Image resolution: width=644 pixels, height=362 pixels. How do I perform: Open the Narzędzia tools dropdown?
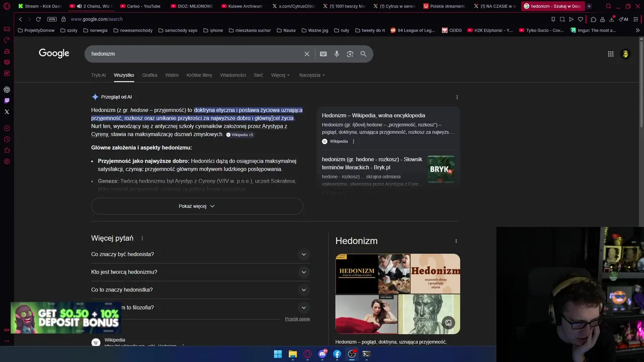[x=312, y=75]
